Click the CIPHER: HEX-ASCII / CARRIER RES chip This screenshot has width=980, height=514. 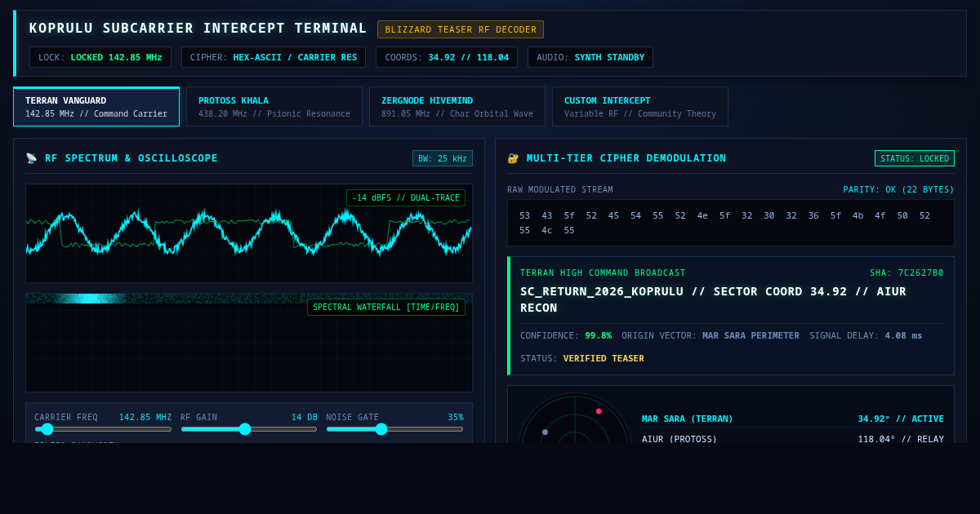pyautogui.click(x=274, y=57)
